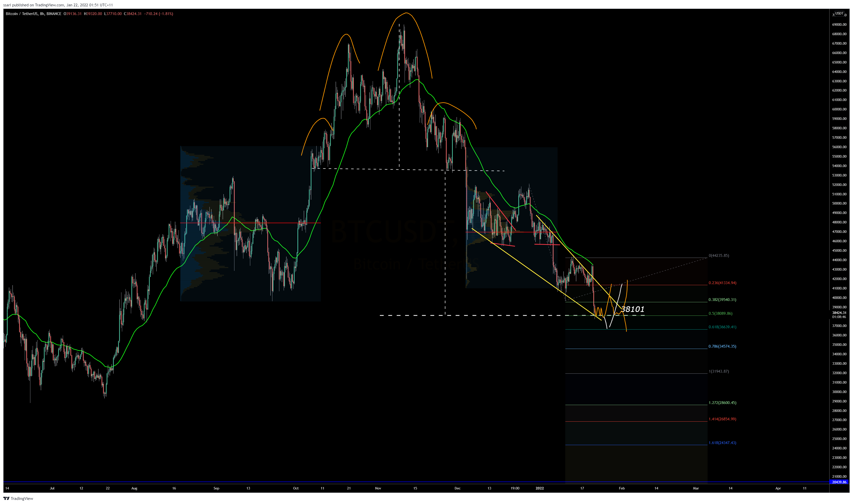Image resolution: width=853 pixels, height=504 pixels.
Task: Click the 25000.00 price axis label
Action: pos(839,439)
